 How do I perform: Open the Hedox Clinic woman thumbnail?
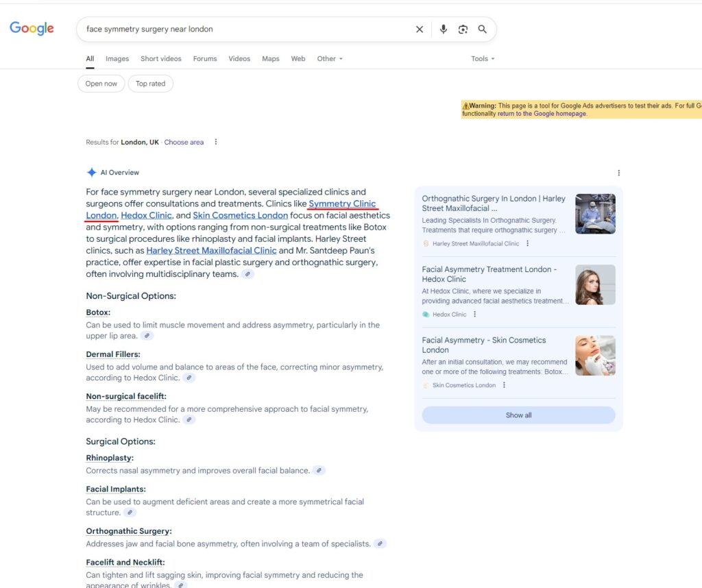(x=595, y=284)
